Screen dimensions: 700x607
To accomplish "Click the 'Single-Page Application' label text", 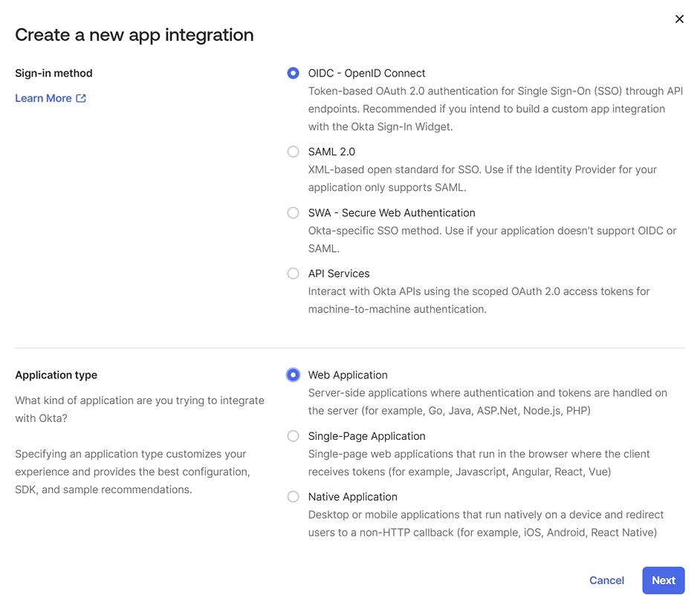I will click(366, 435).
